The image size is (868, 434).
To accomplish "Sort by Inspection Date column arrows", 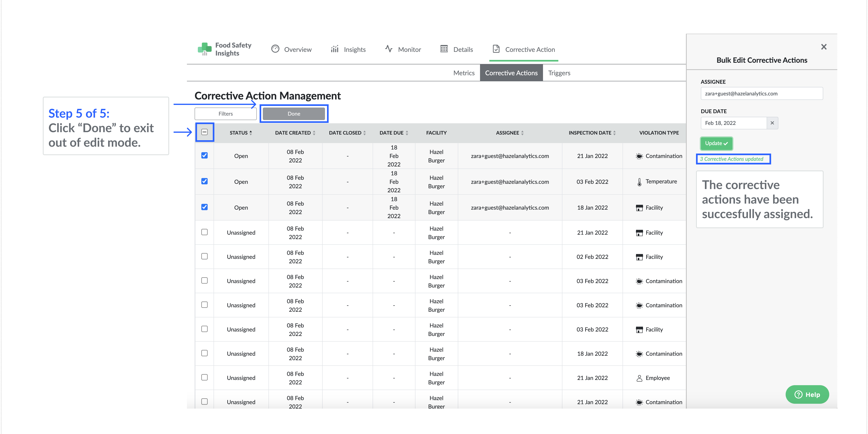I will pos(614,133).
